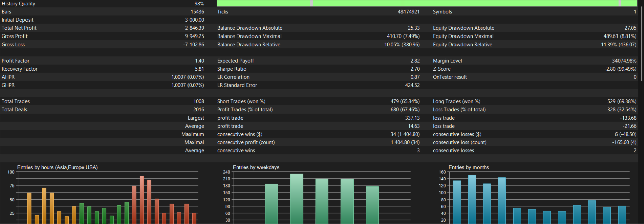Click Total Net Profit value 2 846.39
The width and height of the screenshot is (644, 224).
[x=195, y=28]
